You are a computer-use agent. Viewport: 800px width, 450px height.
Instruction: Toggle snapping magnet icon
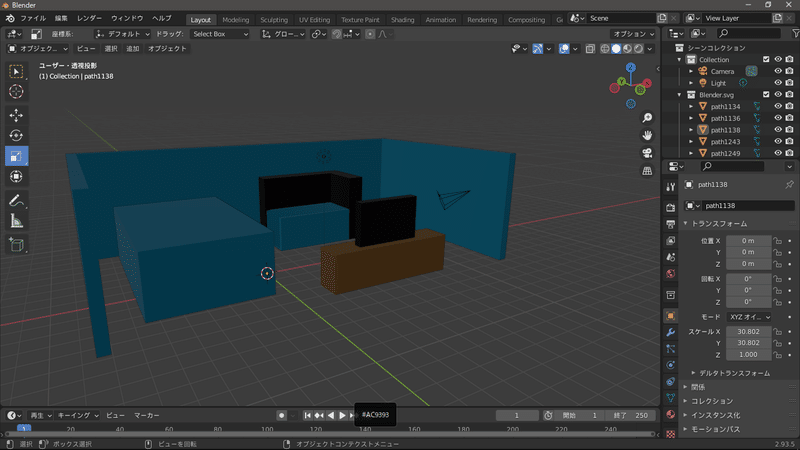tap(337, 34)
